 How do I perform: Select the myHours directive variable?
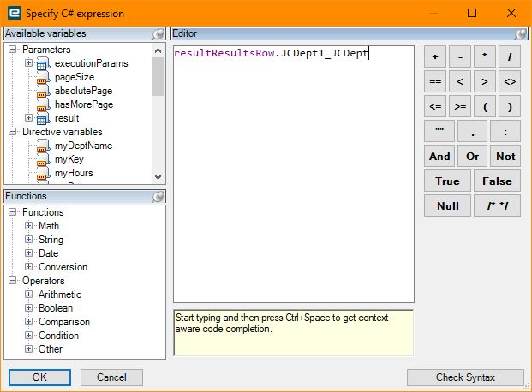pyautogui.click(x=74, y=173)
